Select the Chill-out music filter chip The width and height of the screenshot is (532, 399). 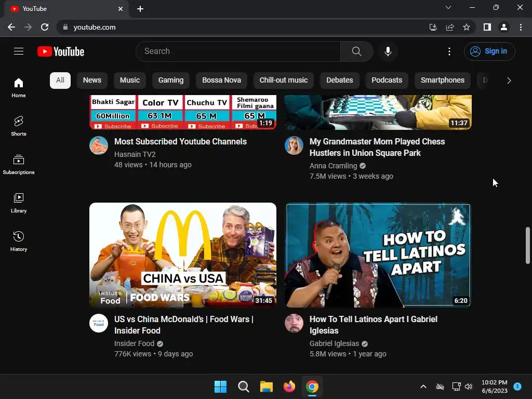click(x=284, y=81)
